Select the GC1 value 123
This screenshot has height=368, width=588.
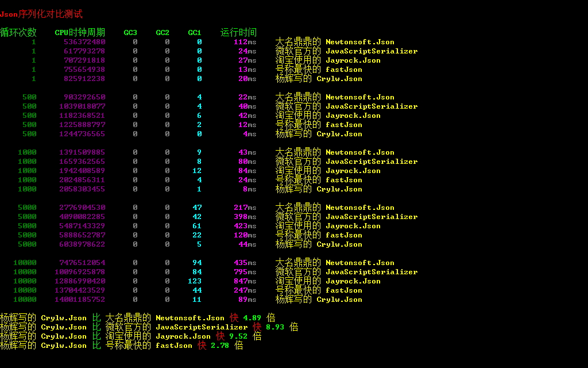(x=195, y=281)
